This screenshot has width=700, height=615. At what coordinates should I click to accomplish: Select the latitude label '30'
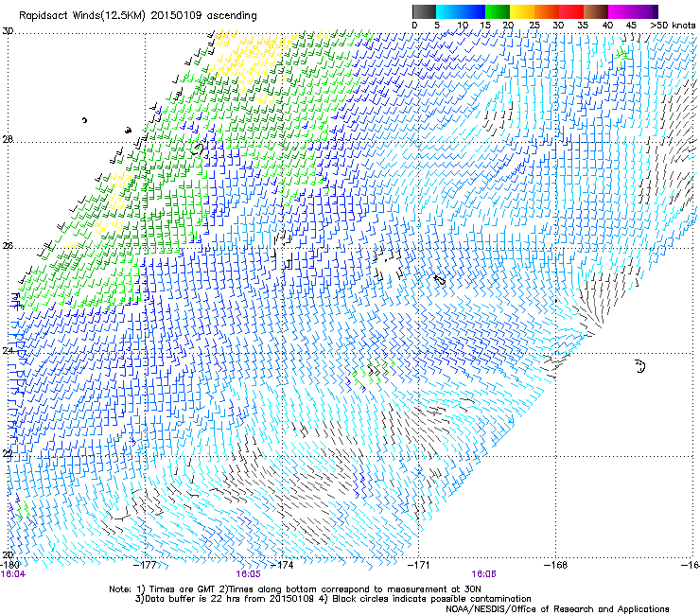click(8, 31)
